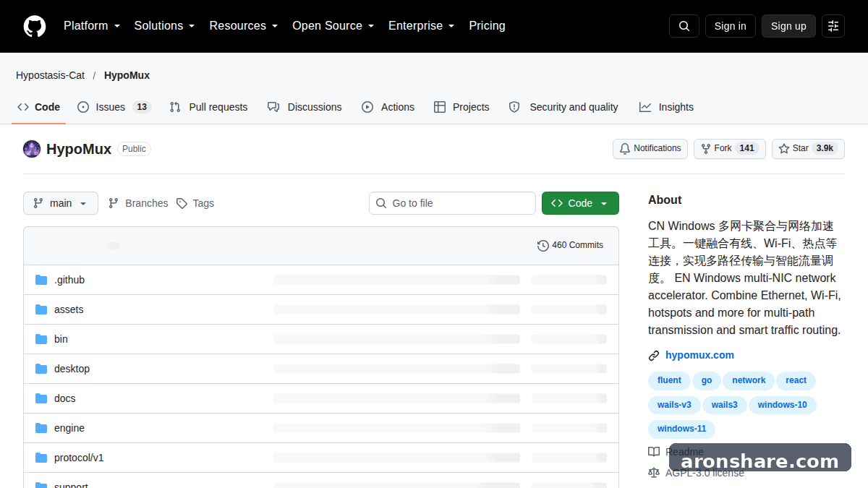Screen dimensions: 868x488
Task: Toggle Notifications for the repository
Action: point(650,148)
